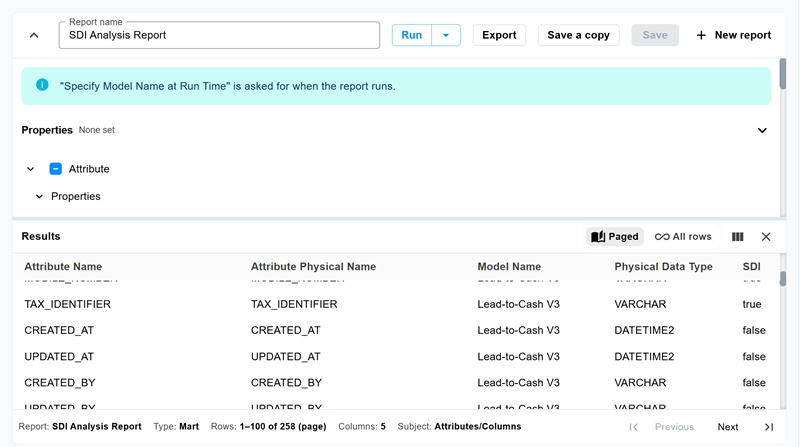Export the report results

[x=499, y=35]
